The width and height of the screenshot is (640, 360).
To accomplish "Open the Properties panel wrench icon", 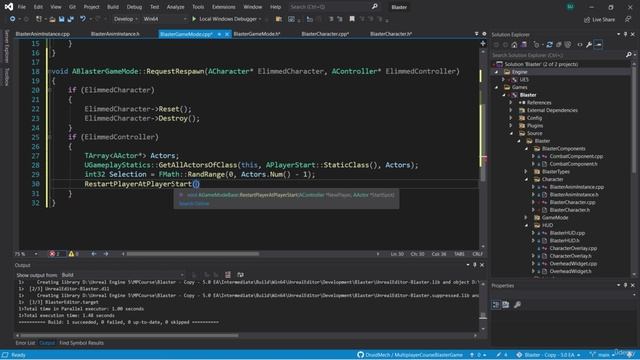I will (517, 305).
